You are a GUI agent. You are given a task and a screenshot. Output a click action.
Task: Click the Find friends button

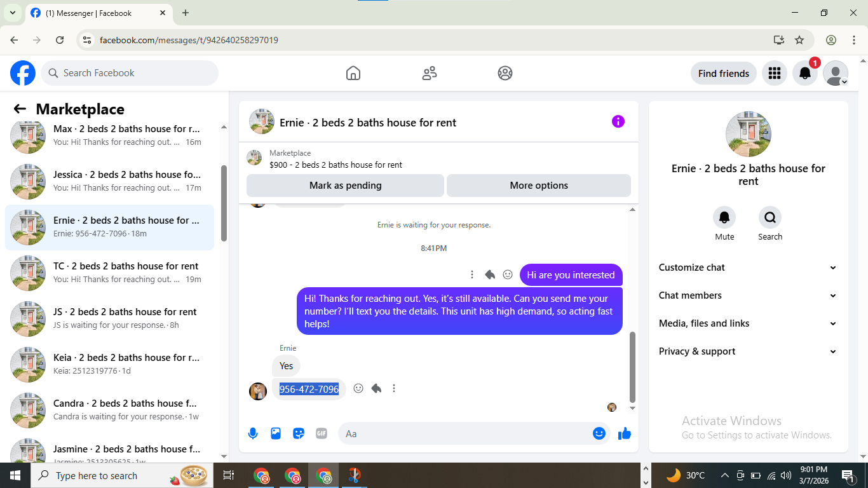click(x=724, y=73)
